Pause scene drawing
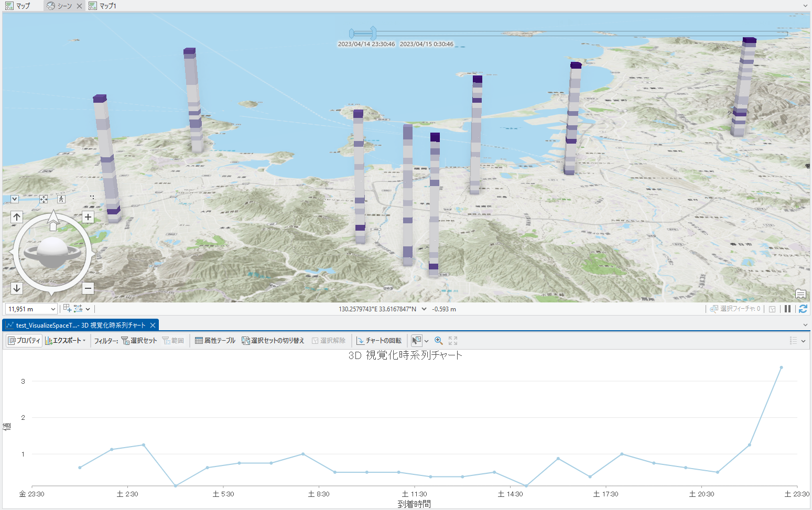The image size is (812, 510). pyautogui.click(x=787, y=309)
